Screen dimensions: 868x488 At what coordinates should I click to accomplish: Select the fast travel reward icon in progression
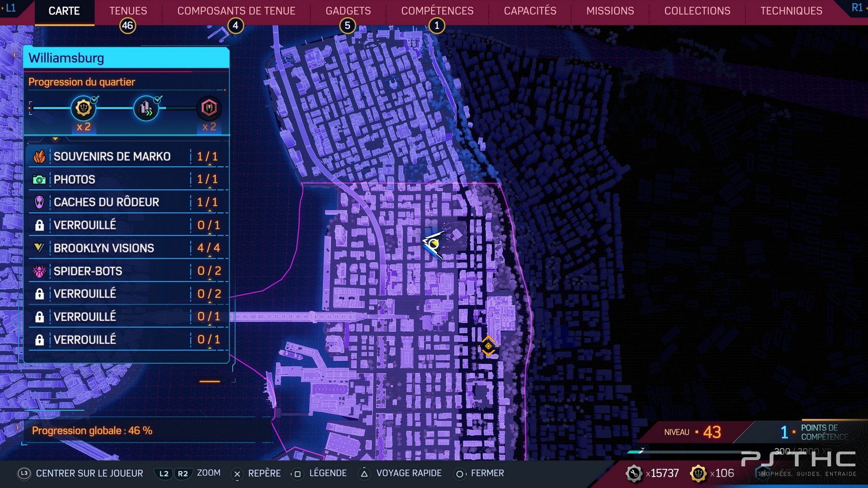pyautogui.click(x=146, y=108)
